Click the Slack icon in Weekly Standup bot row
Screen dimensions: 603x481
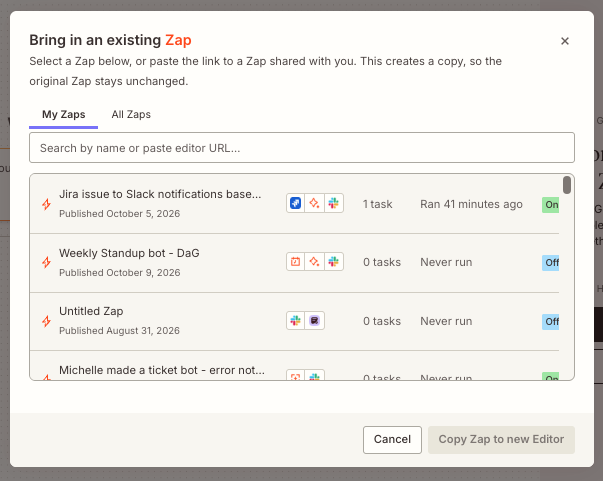(333, 262)
